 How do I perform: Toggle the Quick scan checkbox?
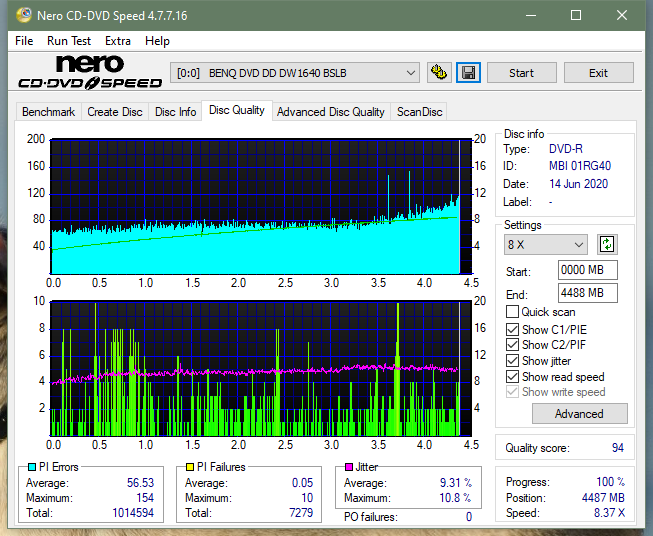click(512, 312)
